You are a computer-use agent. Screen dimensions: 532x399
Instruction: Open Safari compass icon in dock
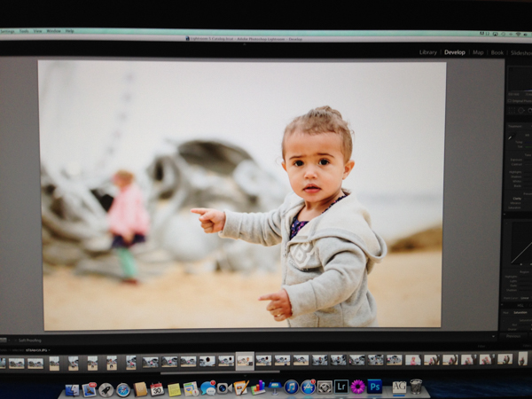[123, 390]
